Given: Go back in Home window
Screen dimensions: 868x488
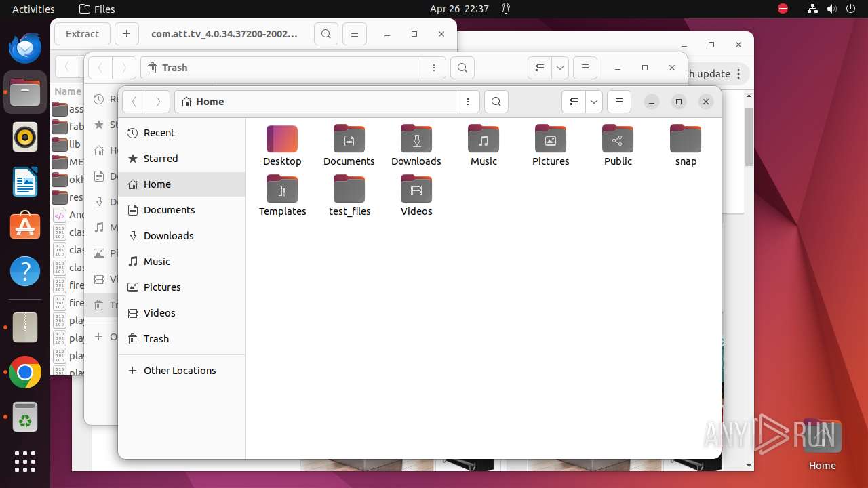Looking at the screenshot, I should coord(134,102).
